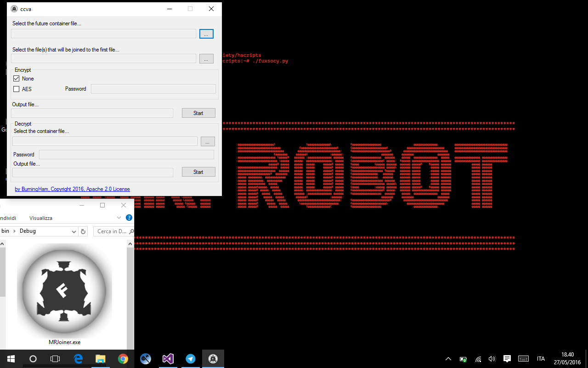This screenshot has height=368, width=588.
Task: Browse for the container file to decrypt
Action: point(208,142)
